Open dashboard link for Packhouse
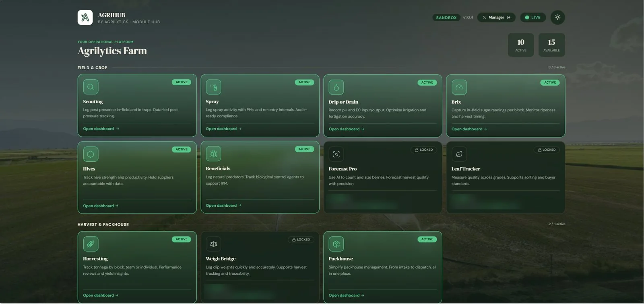This screenshot has height=304, width=644. pos(347,295)
